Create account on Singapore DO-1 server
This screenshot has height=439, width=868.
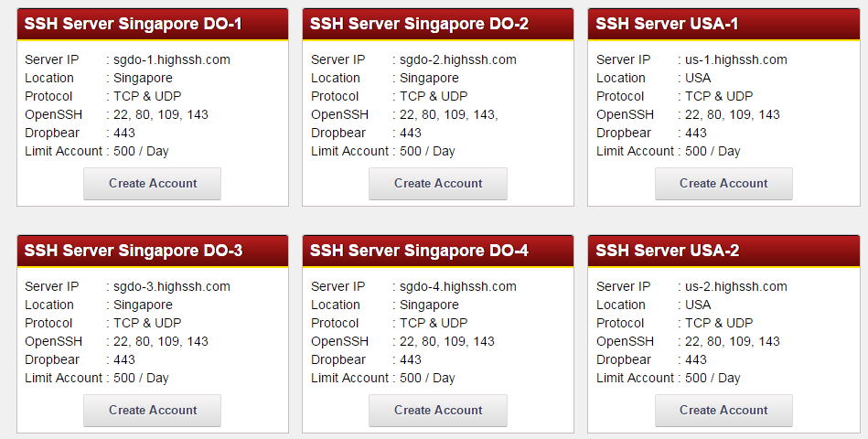click(x=152, y=184)
